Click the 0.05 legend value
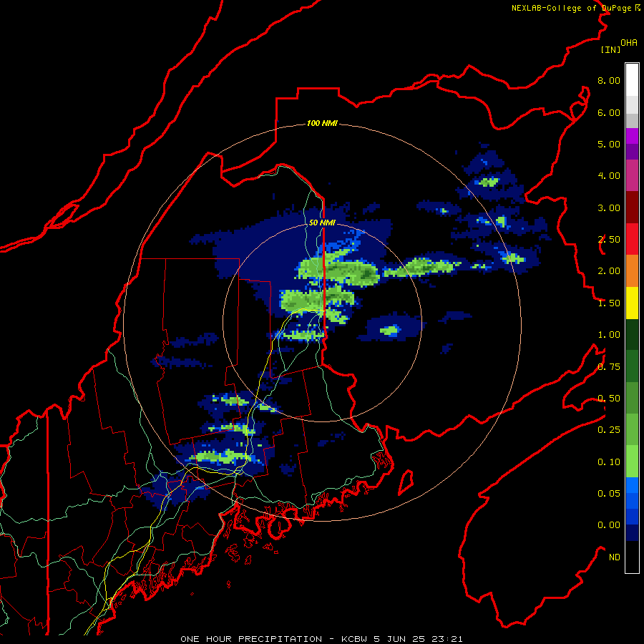Screen dimensions: 644x644 pos(609,494)
